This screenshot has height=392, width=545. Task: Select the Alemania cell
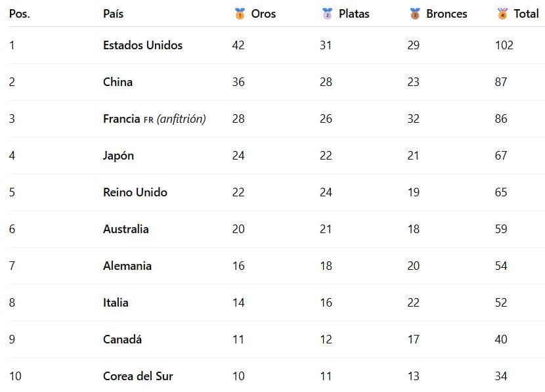(127, 266)
